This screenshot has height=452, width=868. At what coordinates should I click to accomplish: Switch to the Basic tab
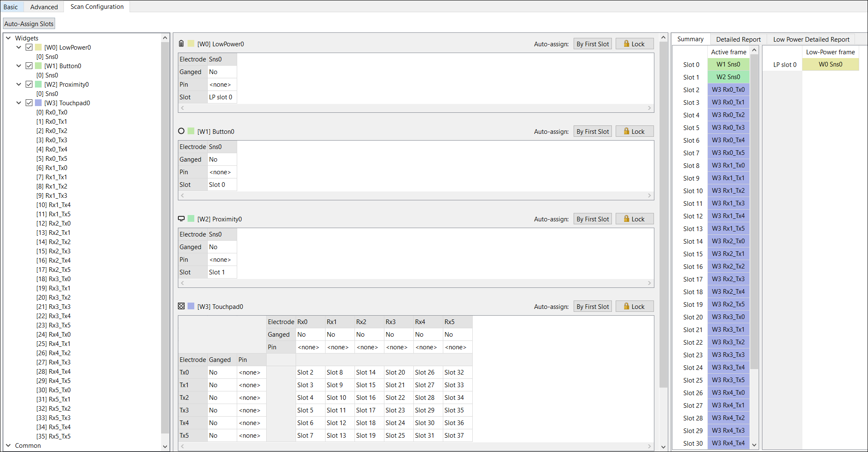[x=11, y=7]
